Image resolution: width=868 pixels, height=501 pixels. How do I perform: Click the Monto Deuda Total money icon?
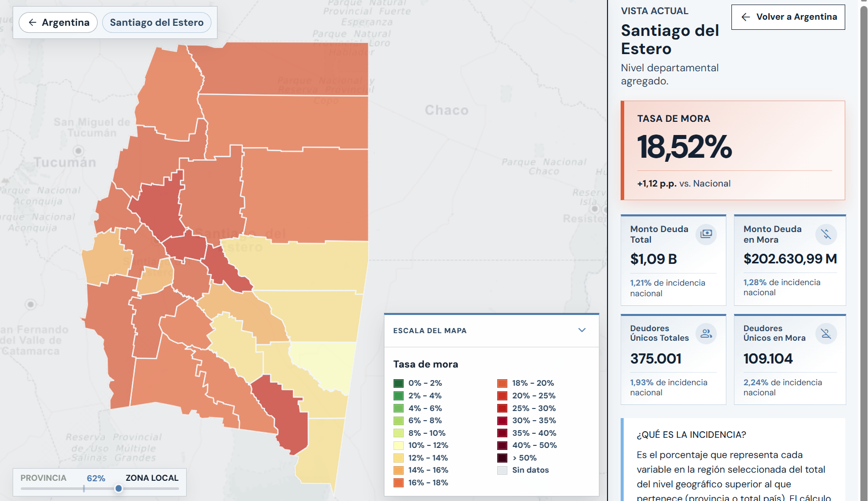pyautogui.click(x=706, y=234)
